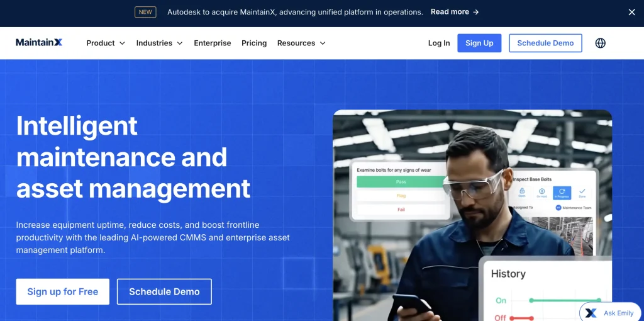Click the Open status lock icon
The width and height of the screenshot is (644, 321).
click(522, 193)
